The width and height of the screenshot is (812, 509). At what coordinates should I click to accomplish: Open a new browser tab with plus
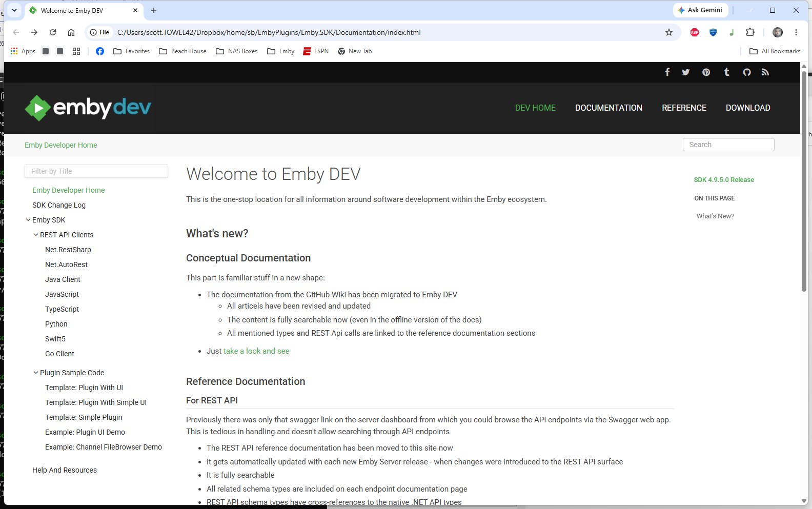[x=154, y=10]
